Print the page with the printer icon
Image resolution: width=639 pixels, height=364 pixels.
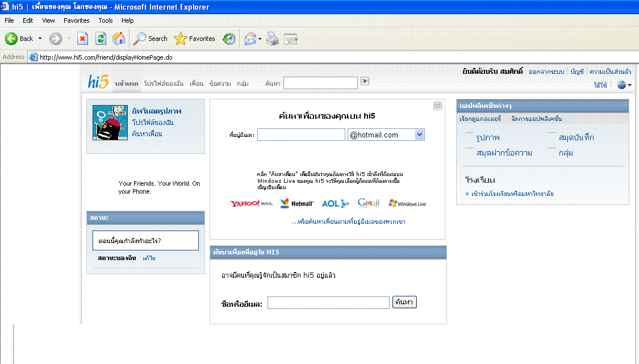[x=272, y=39]
